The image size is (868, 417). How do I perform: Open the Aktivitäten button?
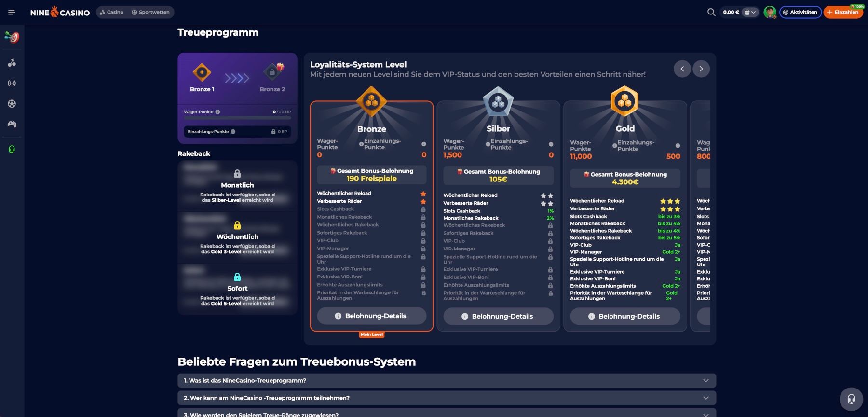click(800, 12)
